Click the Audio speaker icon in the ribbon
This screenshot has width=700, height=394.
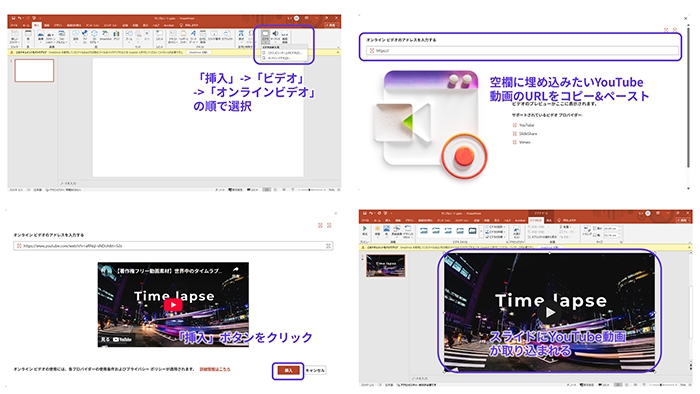(x=275, y=34)
